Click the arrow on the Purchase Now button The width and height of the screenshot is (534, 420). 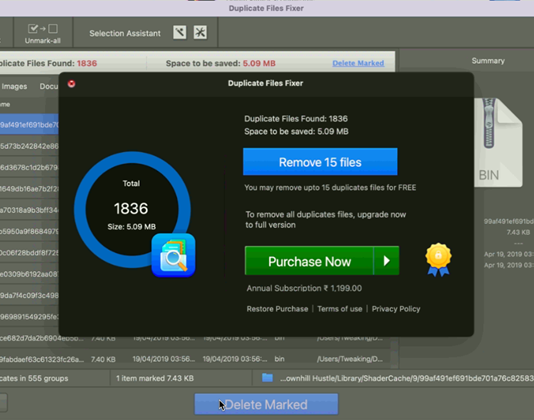tap(387, 261)
